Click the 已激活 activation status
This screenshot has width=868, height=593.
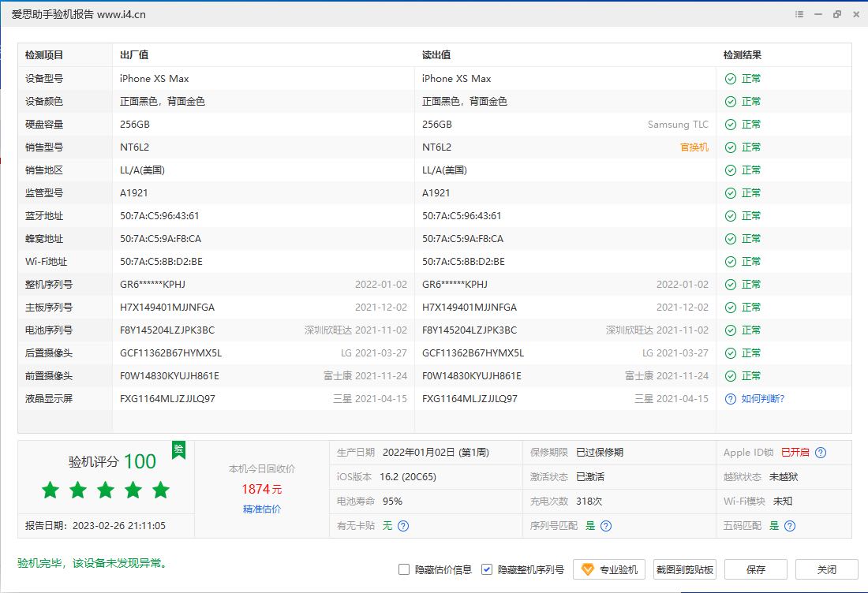[590, 477]
